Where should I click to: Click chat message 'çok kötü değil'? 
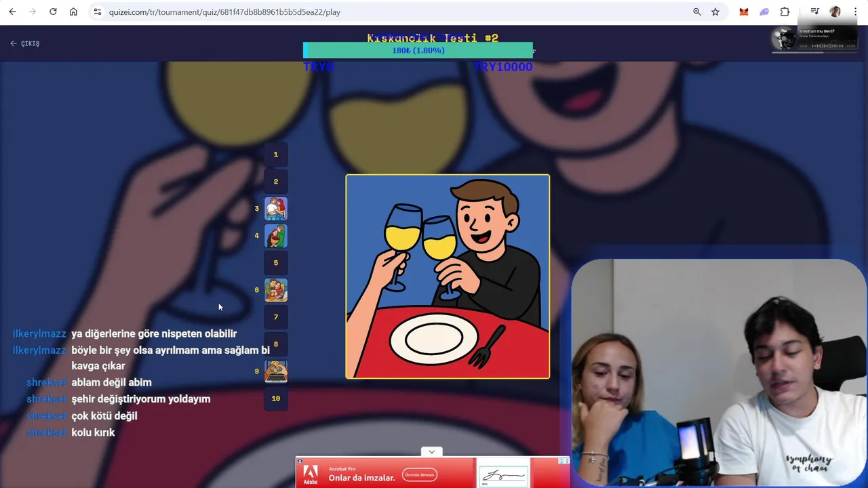tap(104, 415)
